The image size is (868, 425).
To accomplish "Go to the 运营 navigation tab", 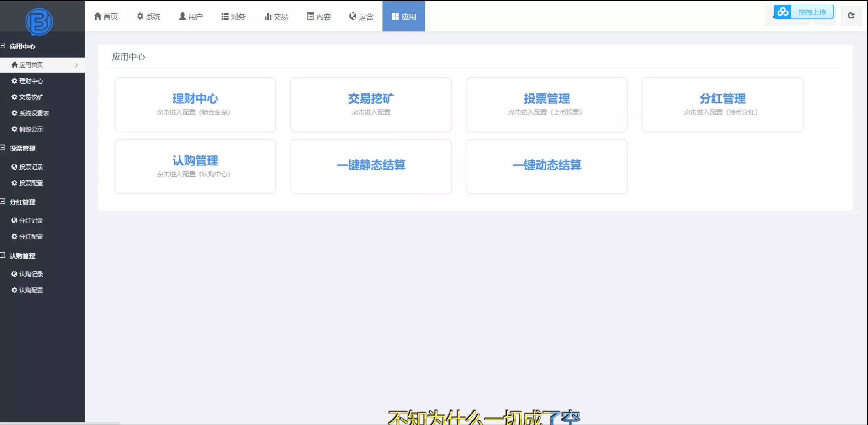I will click(361, 16).
